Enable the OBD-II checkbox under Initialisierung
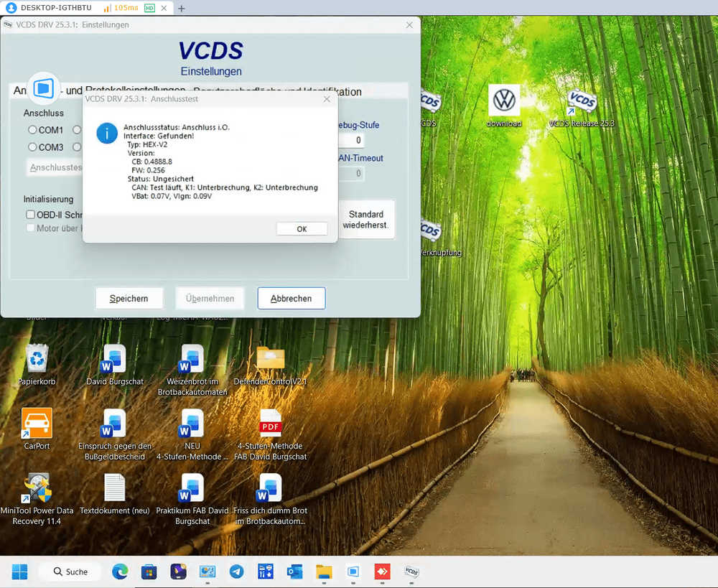The height and width of the screenshot is (588, 718). (x=31, y=215)
